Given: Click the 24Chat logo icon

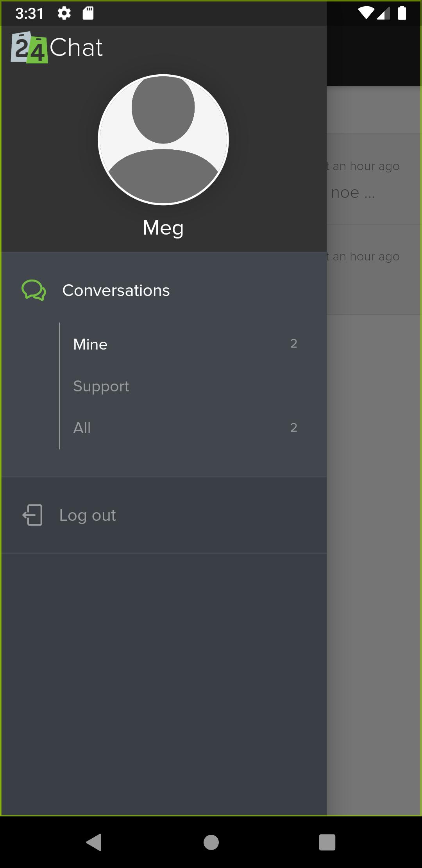Looking at the screenshot, I should click(29, 47).
